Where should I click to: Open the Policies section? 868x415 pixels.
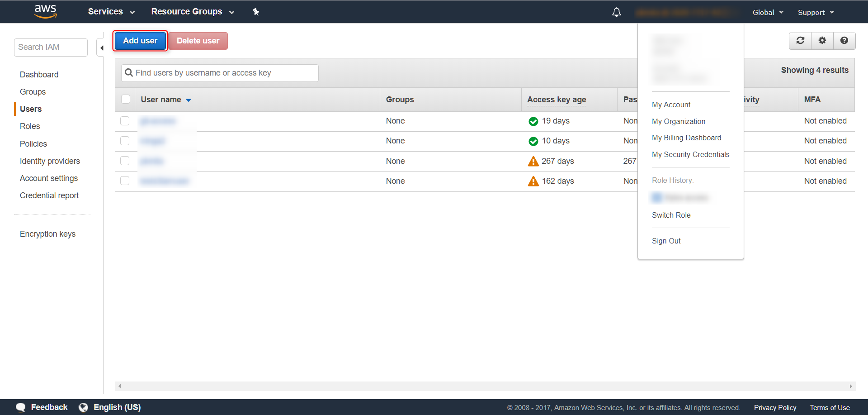coord(33,144)
